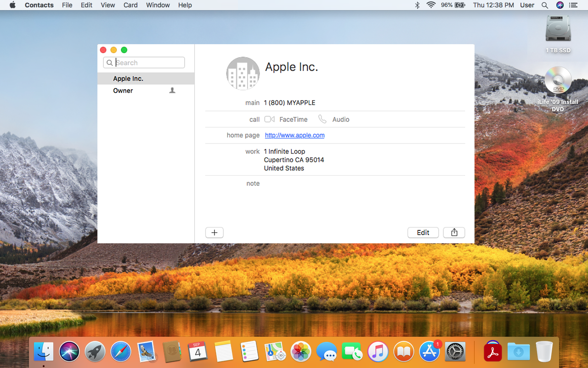The image size is (588, 368).
Task: Open the Contacts app menu
Action: point(39,5)
